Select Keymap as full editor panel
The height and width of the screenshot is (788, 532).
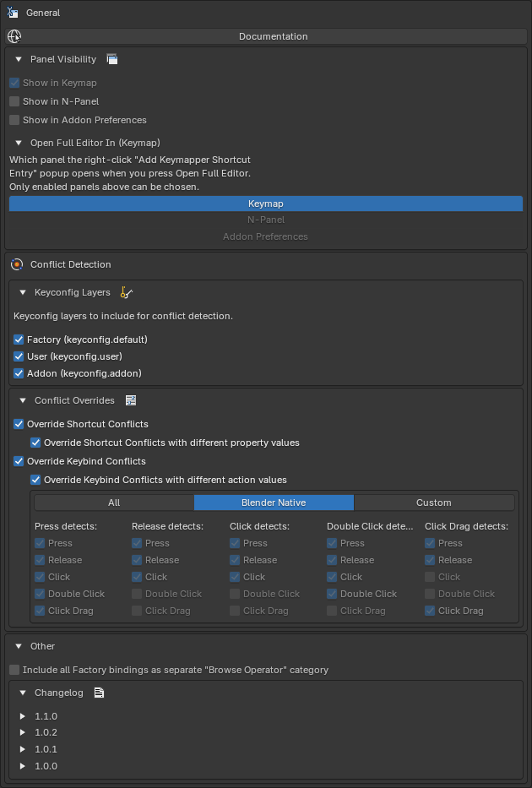point(266,204)
